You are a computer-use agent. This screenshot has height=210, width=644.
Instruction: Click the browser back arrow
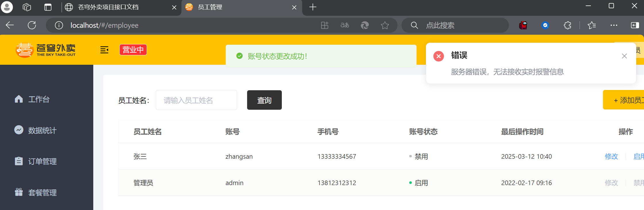(10, 25)
